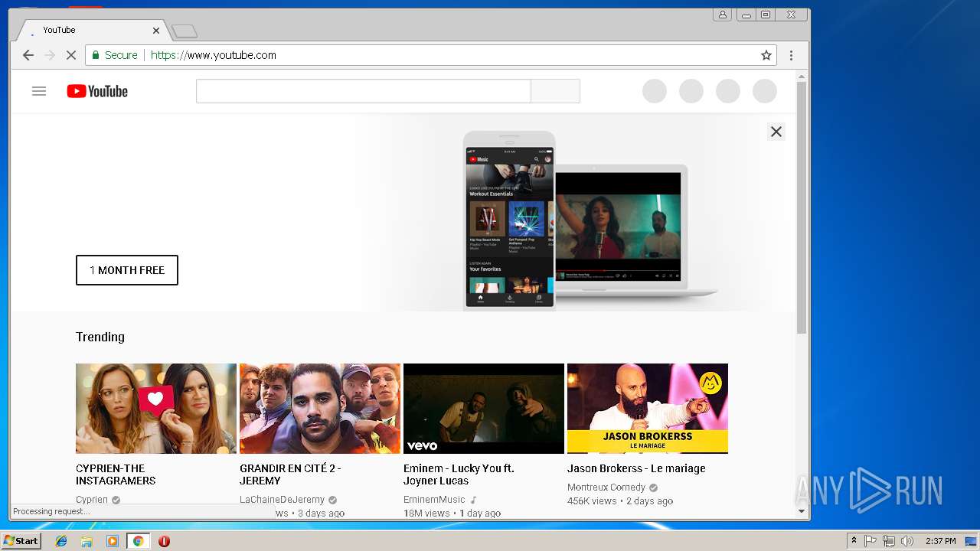
Task: Click the Action Center flag icon
Action: (871, 541)
